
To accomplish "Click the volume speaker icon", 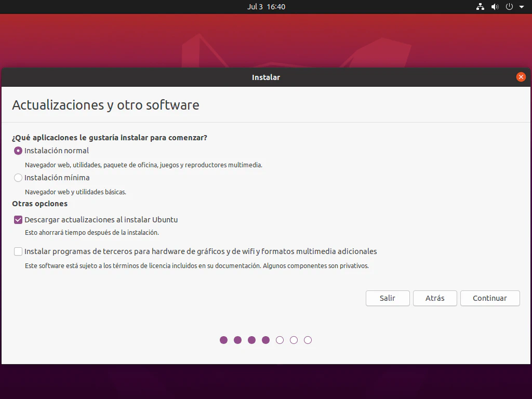I will (495, 7).
